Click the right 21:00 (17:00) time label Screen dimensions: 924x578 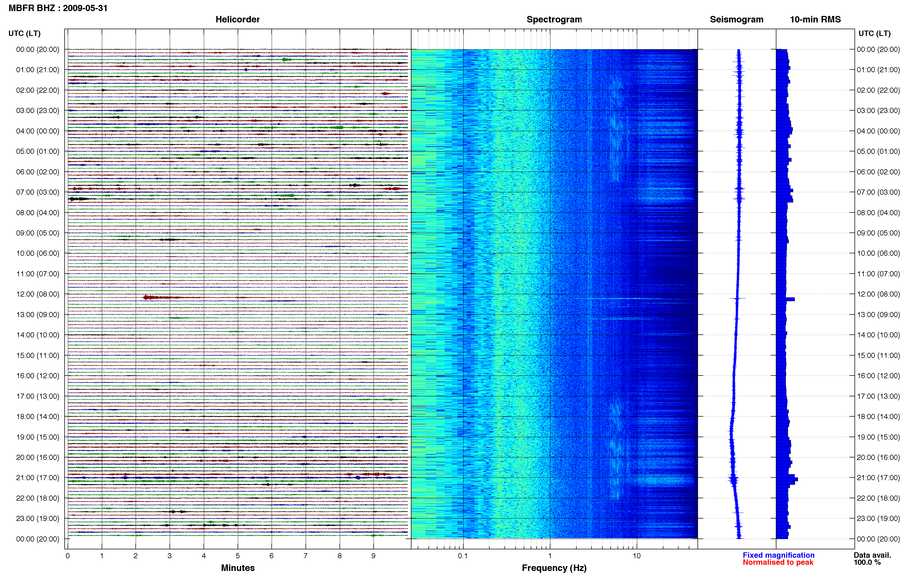878,478
